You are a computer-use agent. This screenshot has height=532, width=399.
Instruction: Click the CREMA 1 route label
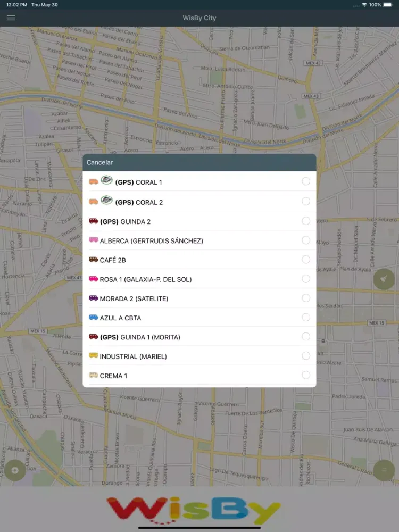point(113,376)
